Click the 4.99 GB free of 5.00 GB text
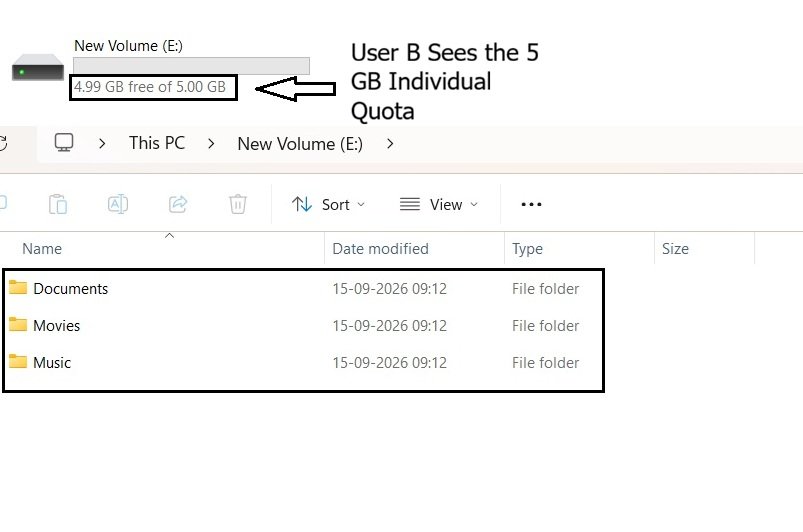This screenshot has width=803, height=532. (x=150, y=87)
